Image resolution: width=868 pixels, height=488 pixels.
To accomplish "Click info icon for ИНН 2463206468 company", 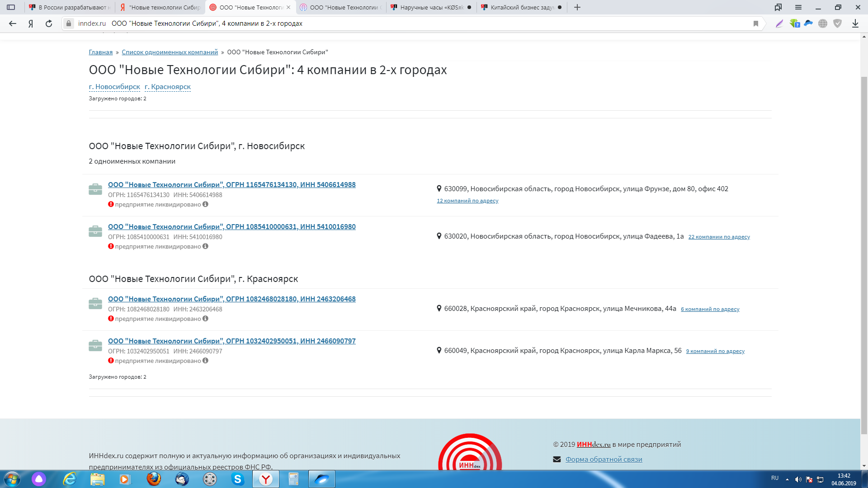I will pyautogui.click(x=205, y=319).
